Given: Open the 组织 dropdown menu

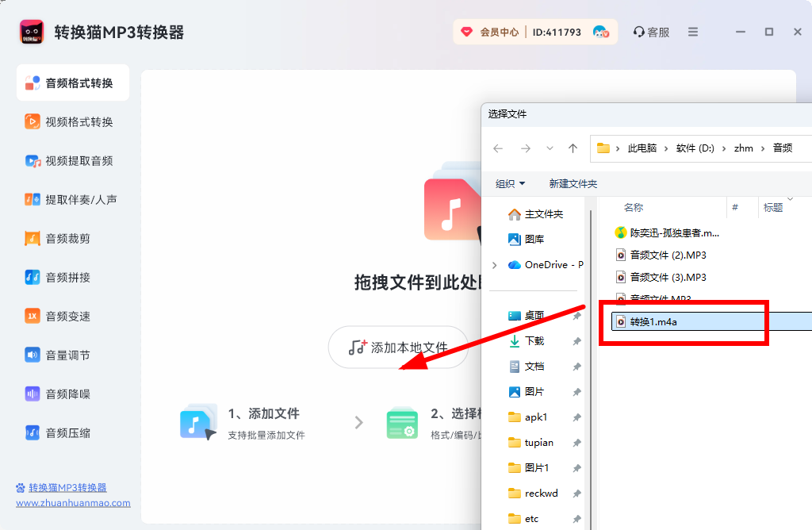Looking at the screenshot, I should (x=510, y=183).
